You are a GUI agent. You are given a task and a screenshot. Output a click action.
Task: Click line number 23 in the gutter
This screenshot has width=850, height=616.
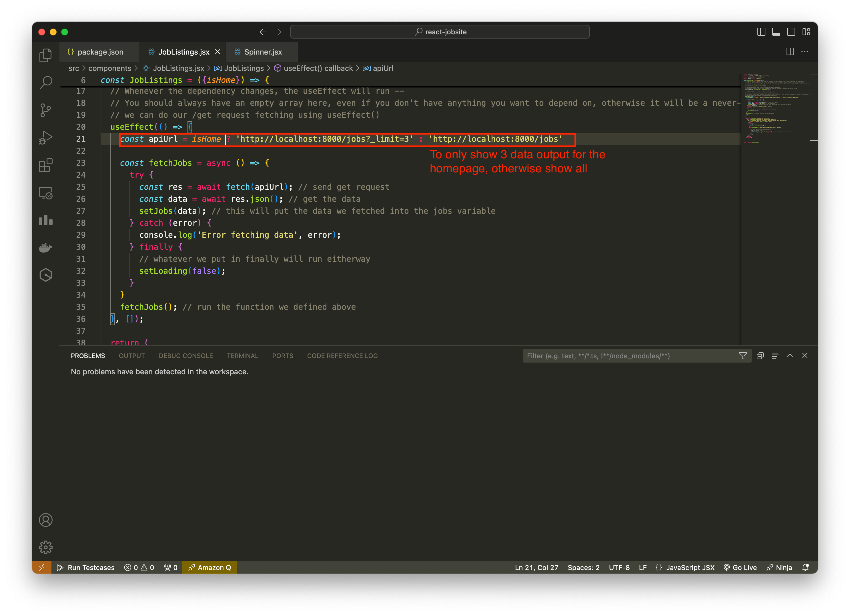coord(81,163)
